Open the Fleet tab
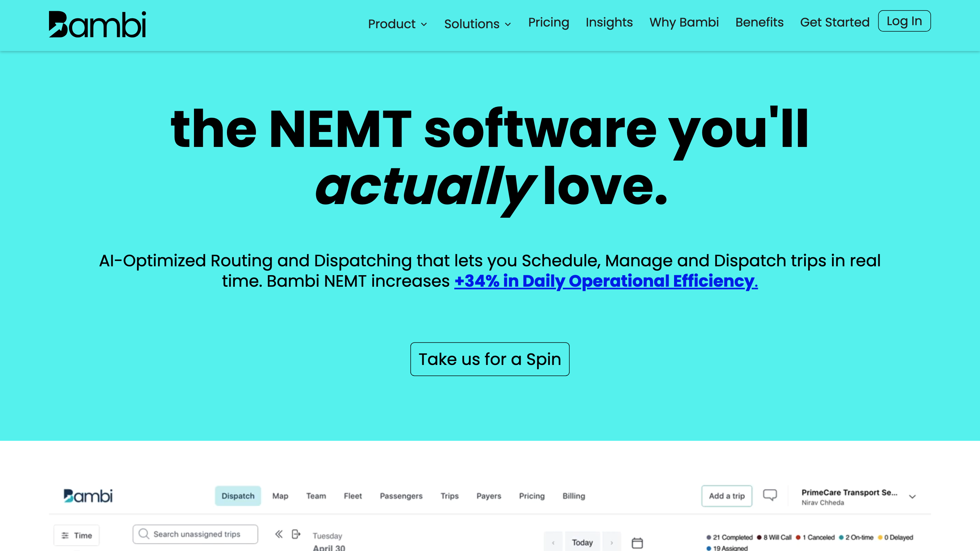980x551 pixels. click(x=353, y=496)
